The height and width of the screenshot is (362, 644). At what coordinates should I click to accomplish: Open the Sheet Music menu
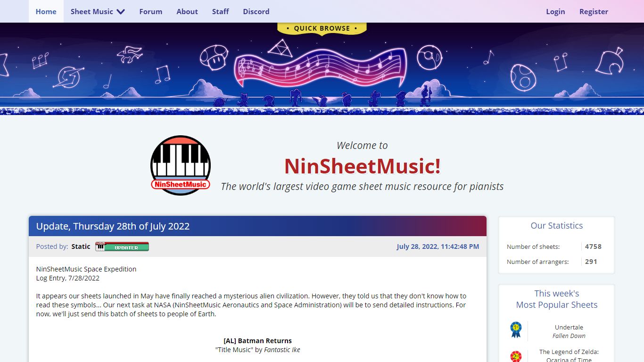pos(98,11)
